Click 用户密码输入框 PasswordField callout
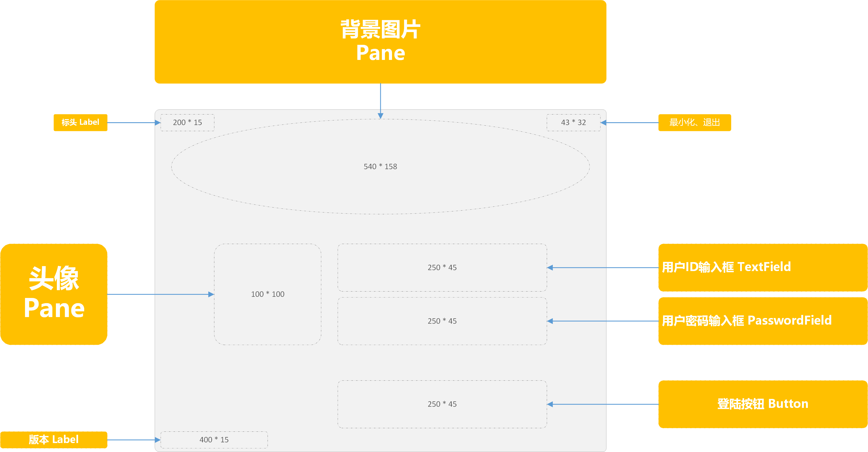Viewport: 868px width, 452px height. click(x=762, y=321)
